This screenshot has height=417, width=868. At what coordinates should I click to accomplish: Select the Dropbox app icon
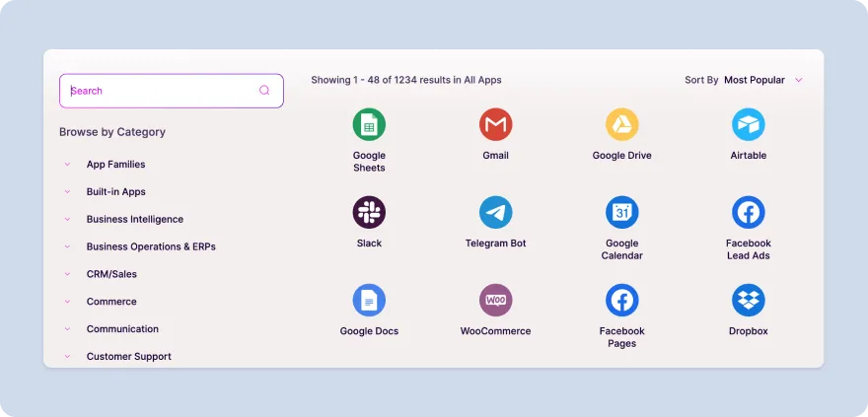(748, 301)
